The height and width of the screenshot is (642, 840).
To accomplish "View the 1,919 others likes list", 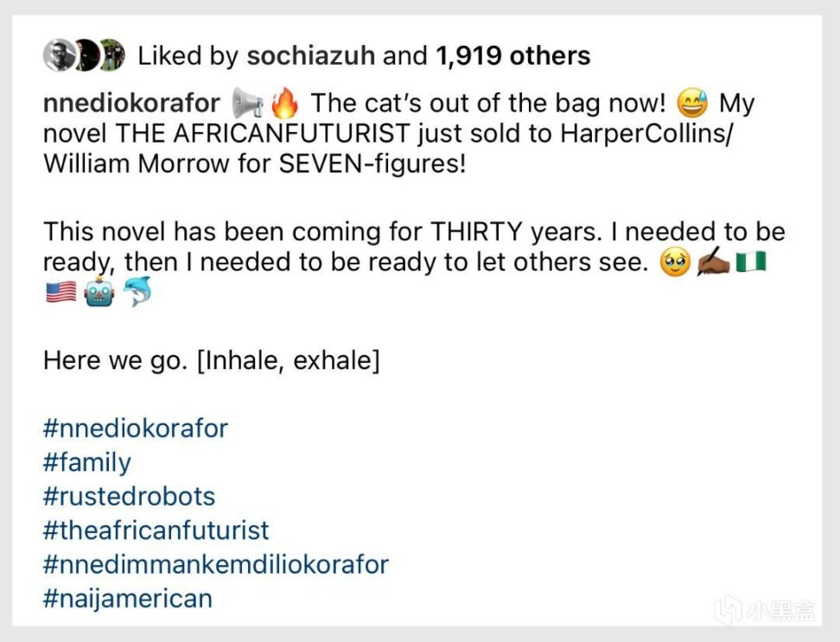I will [513, 55].
